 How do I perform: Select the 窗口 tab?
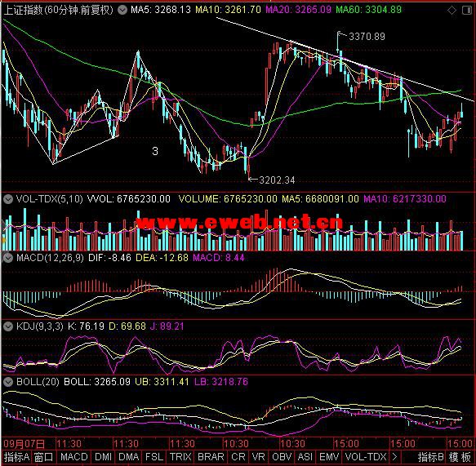[44, 457]
